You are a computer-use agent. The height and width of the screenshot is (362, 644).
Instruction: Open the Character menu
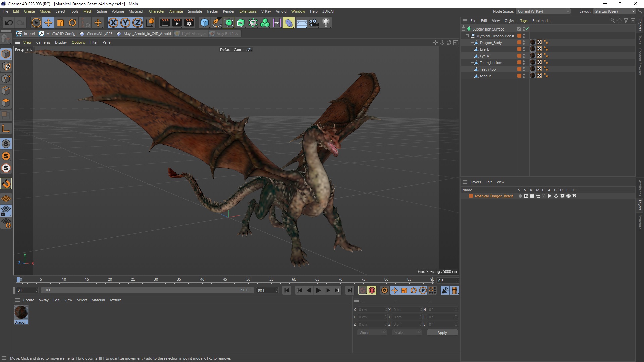[x=157, y=11]
